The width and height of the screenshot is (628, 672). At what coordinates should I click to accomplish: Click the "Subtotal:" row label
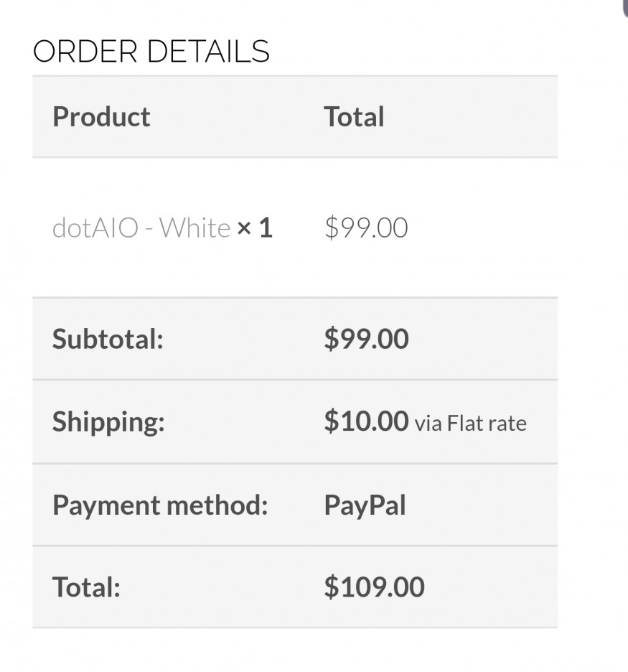click(108, 339)
